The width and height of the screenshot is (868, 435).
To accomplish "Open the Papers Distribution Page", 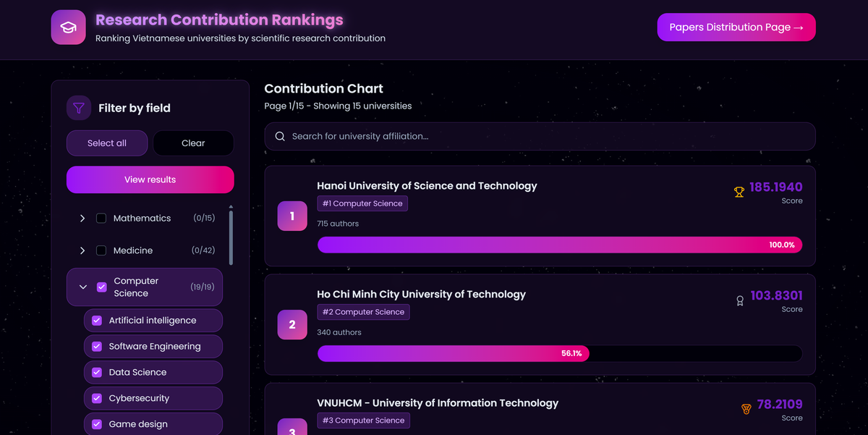I will coord(736,28).
